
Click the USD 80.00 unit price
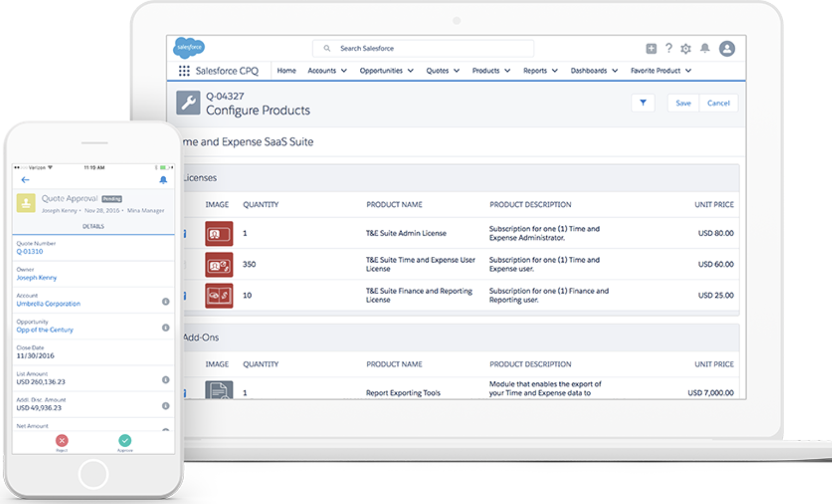coord(716,234)
